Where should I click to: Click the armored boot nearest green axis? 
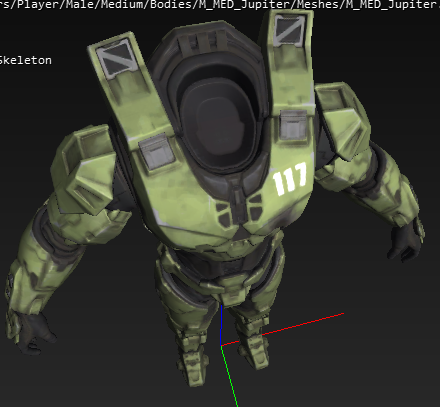(194, 358)
